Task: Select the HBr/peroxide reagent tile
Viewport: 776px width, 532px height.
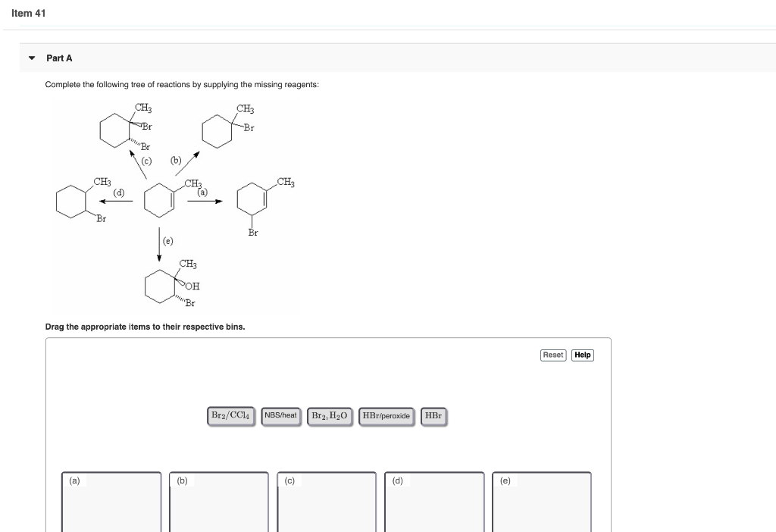Action: coord(386,416)
